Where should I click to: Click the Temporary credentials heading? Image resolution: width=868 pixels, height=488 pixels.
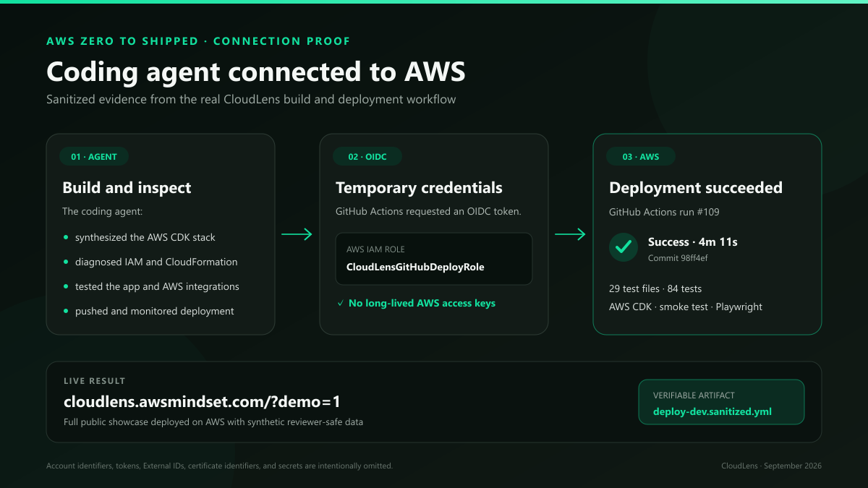pyautogui.click(x=419, y=188)
